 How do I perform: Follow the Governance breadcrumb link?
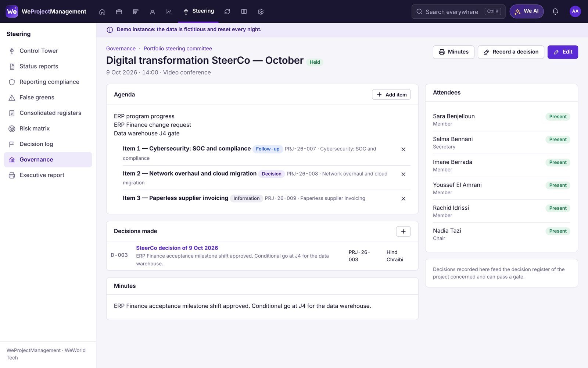point(121,49)
